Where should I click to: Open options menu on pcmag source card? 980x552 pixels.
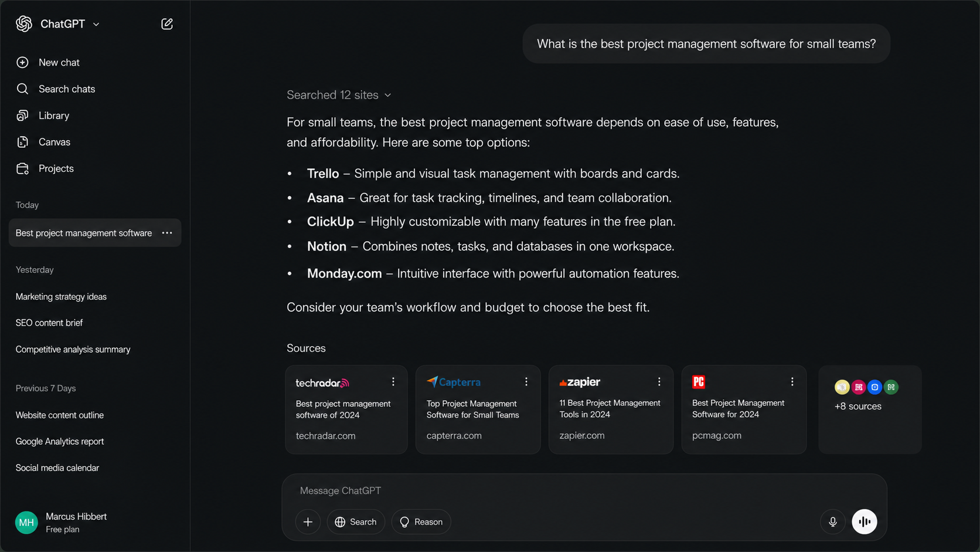[x=792, y=382]
